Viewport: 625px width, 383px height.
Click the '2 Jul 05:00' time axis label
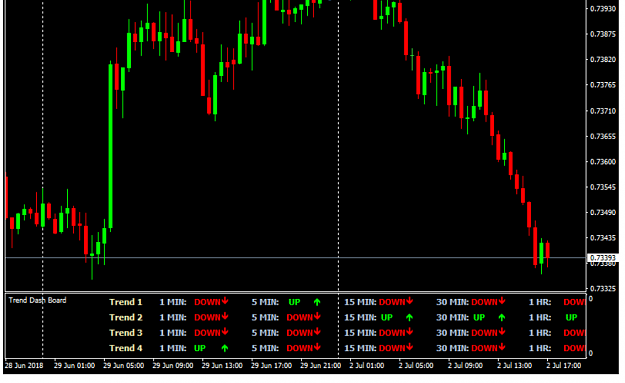click(416, 365)
